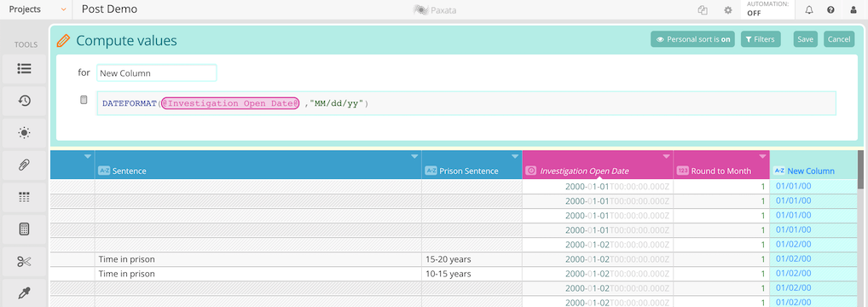Viewport: 868px width, 307px height.
Task: Open the Prison Sentence column dropdown arrow
Action: (515, 157)
